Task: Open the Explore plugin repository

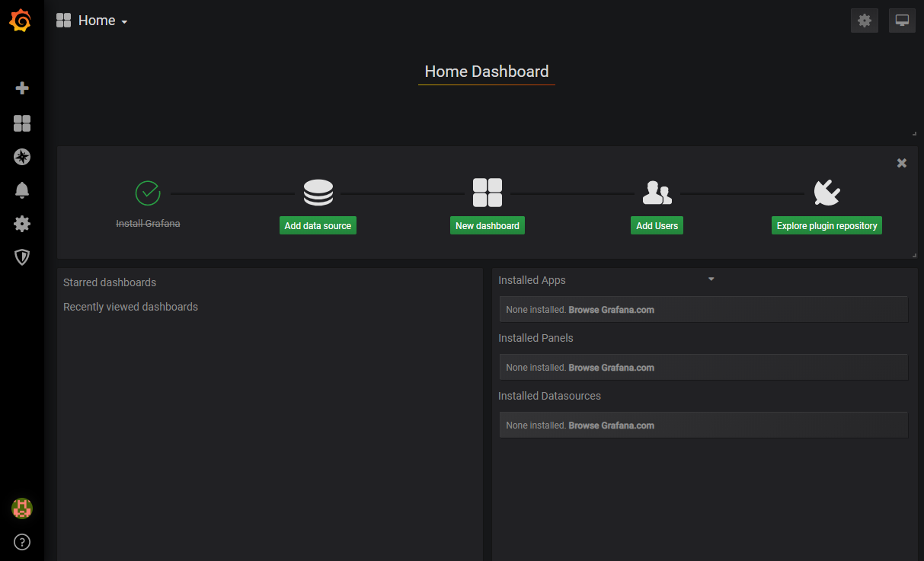Action: (826, 225)
